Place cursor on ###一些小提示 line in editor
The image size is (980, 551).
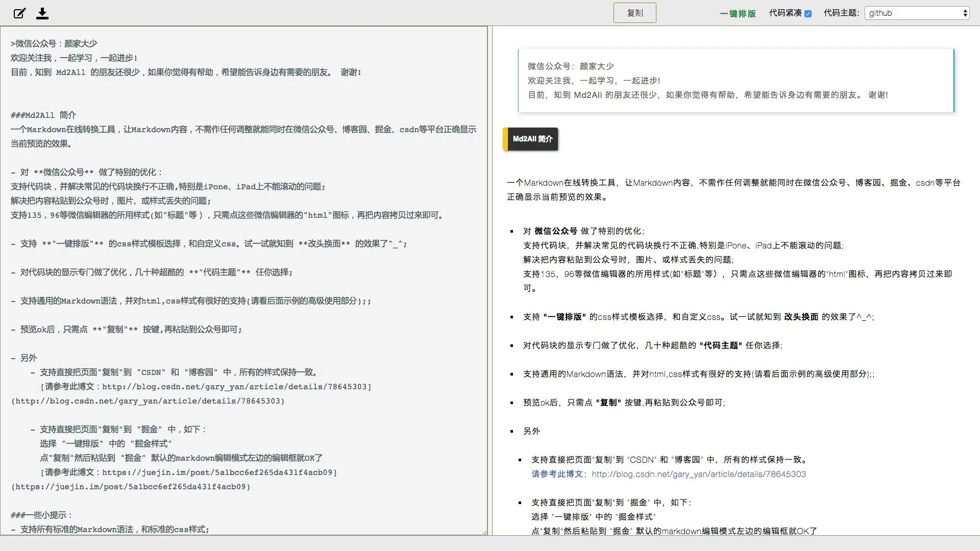pos(42,515)
